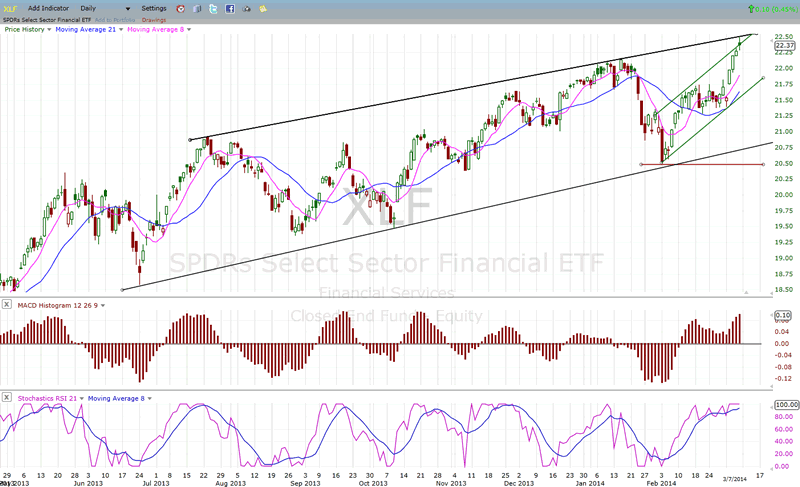Open the Settings menu
Viewport: 800px width, 487px height.
154,6
